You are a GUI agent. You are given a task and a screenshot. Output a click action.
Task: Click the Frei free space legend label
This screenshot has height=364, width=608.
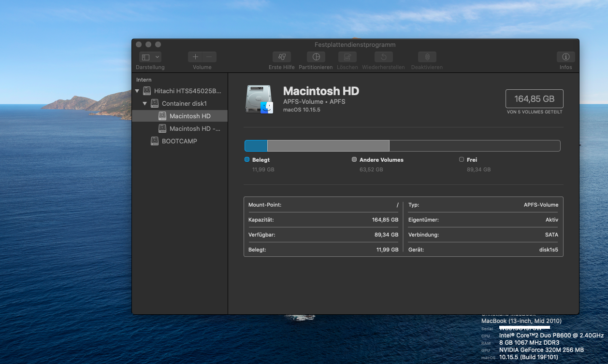(x=472, y=160)
